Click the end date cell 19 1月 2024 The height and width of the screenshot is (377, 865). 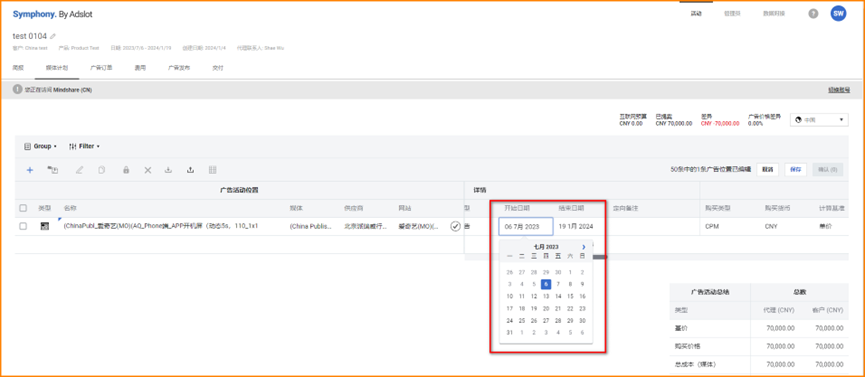pyautogui.click(x=576, y=226)
